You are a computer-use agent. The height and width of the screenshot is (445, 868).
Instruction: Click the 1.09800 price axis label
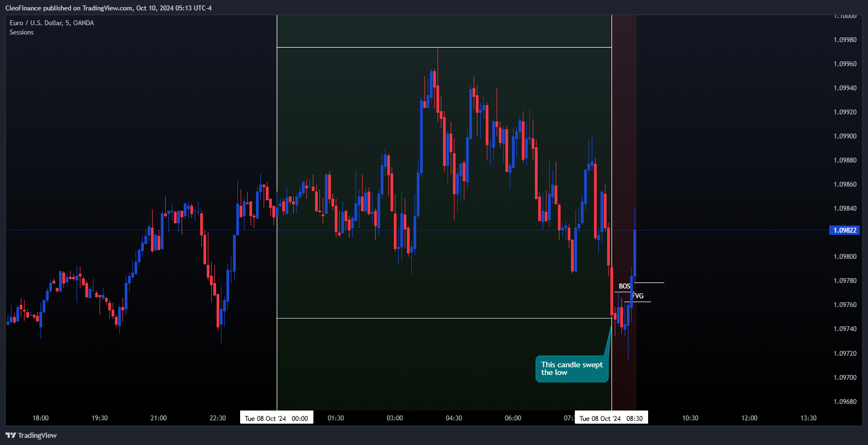[845, 257]
